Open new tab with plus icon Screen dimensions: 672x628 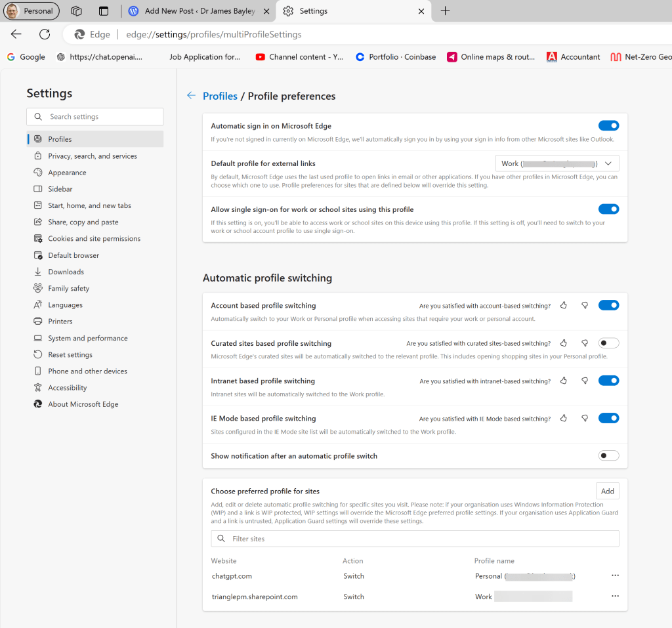coord(446,11)
